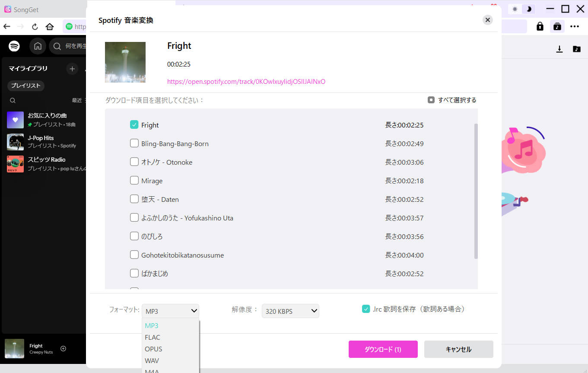Viewport: 588px width, 373px height.
Task: Select the Spotify home icon in sidebar
Action: pyautogui.click(x=38, y=46)
